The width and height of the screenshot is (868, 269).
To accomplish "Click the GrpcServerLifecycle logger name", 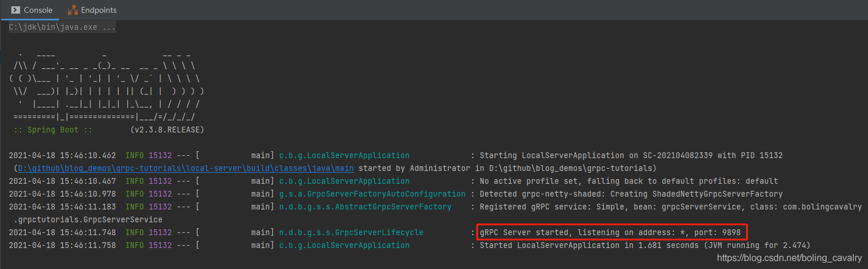I will (351, 232).
